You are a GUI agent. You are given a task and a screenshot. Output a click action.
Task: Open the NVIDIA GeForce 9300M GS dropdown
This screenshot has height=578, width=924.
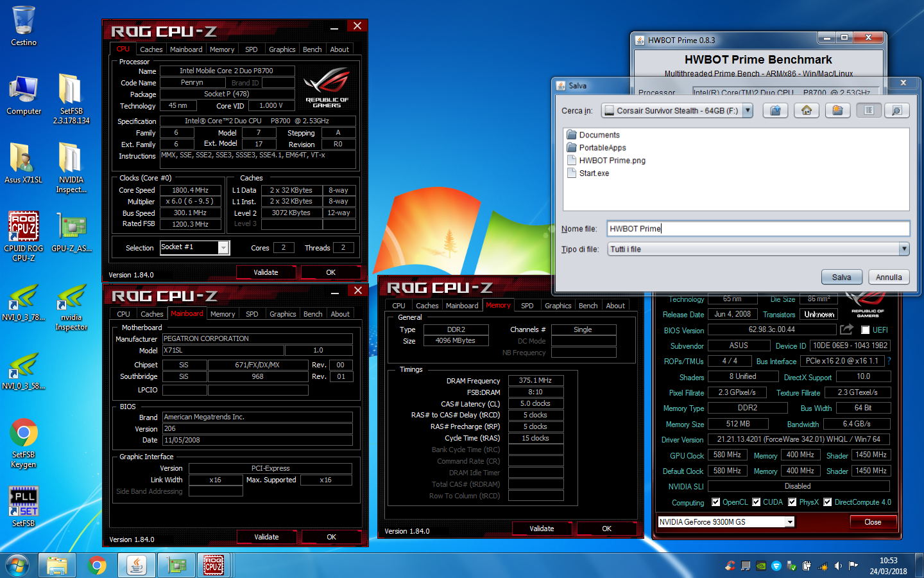tap(790, 522)
